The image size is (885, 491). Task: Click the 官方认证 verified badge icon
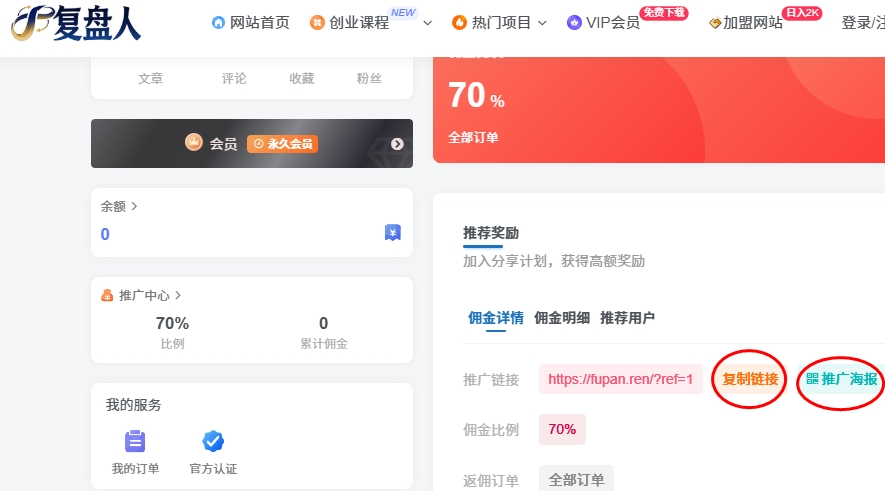click(213, 441)
